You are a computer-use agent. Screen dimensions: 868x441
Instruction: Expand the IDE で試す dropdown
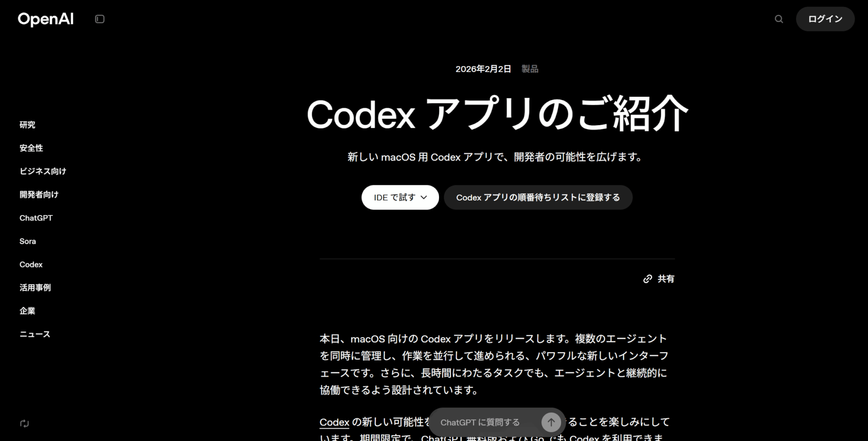(x=400, y=198)
